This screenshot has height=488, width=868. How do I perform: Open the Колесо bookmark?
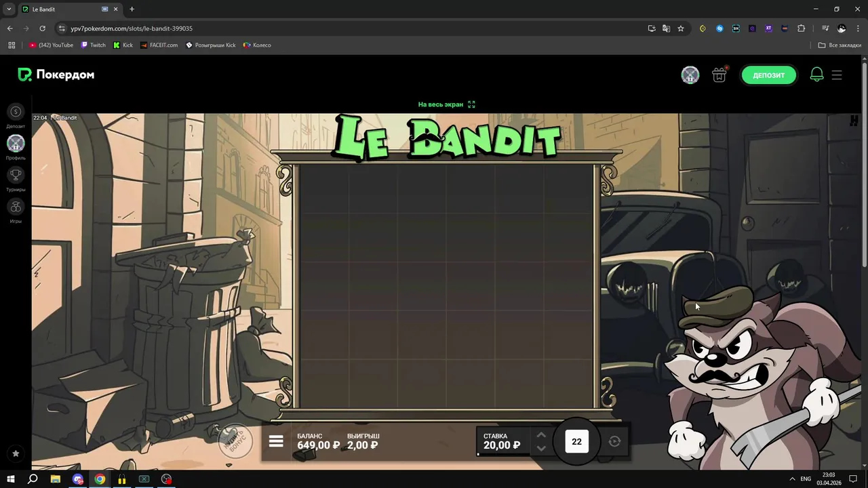click(257, 45)
